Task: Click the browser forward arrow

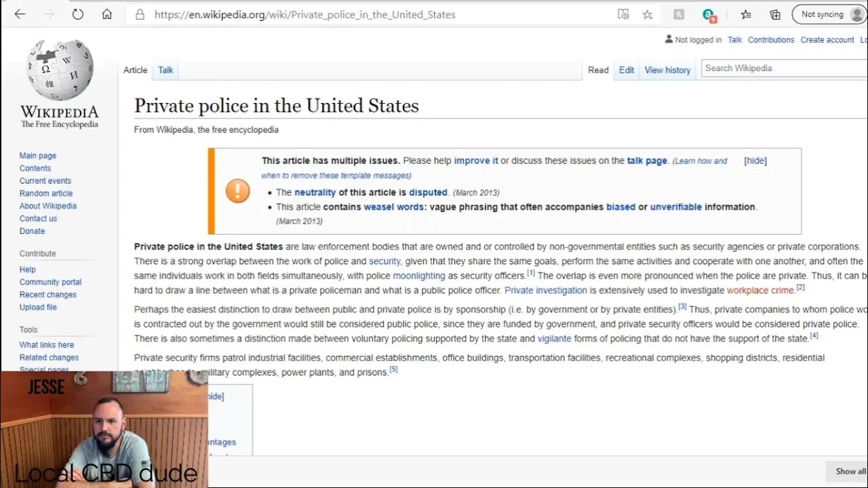Action: 49,14
